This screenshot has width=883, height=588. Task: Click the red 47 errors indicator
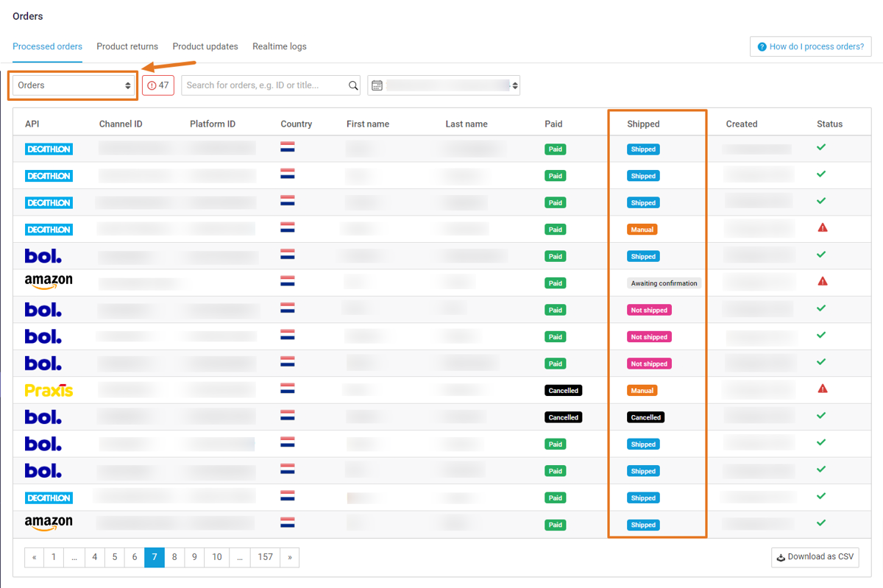coord(158,85)
